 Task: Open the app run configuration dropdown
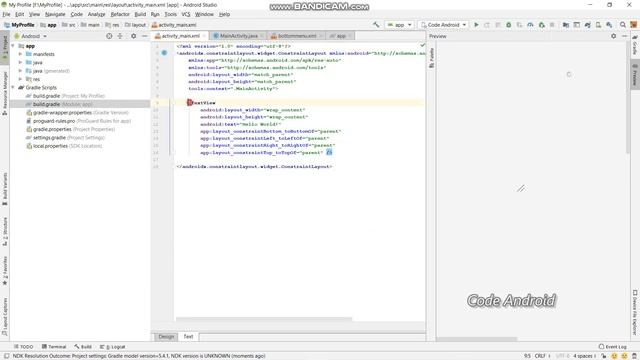[x=400, y=25]
